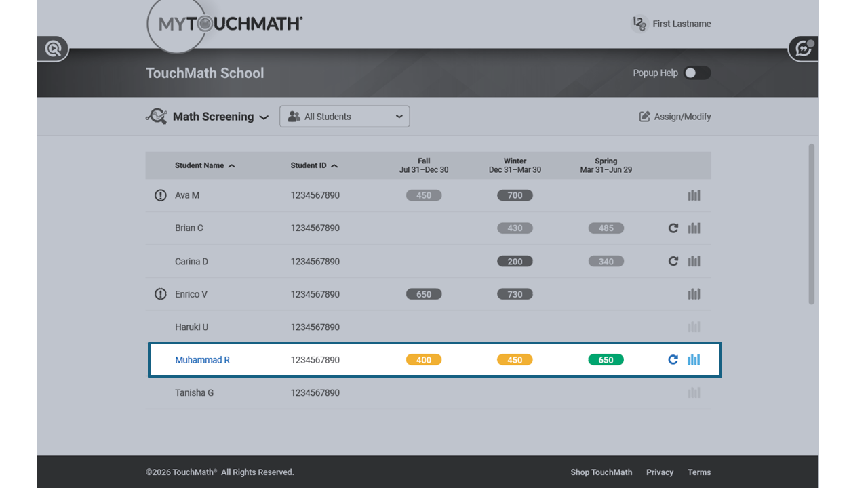Click the student ID in Tanisha G row

click(315, 392)
